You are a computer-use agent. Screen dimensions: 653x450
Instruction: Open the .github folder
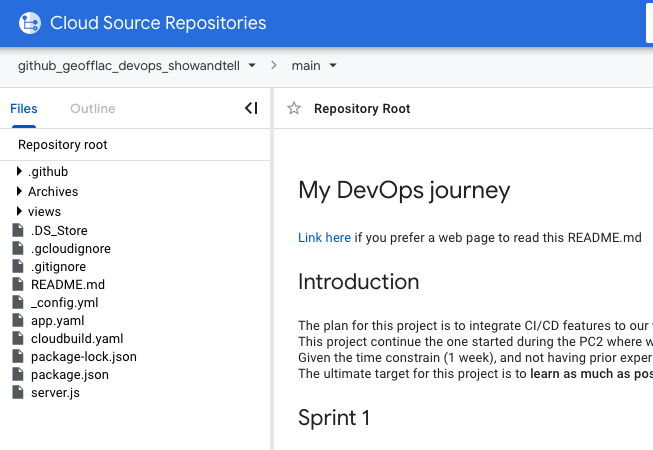[48, 172]
